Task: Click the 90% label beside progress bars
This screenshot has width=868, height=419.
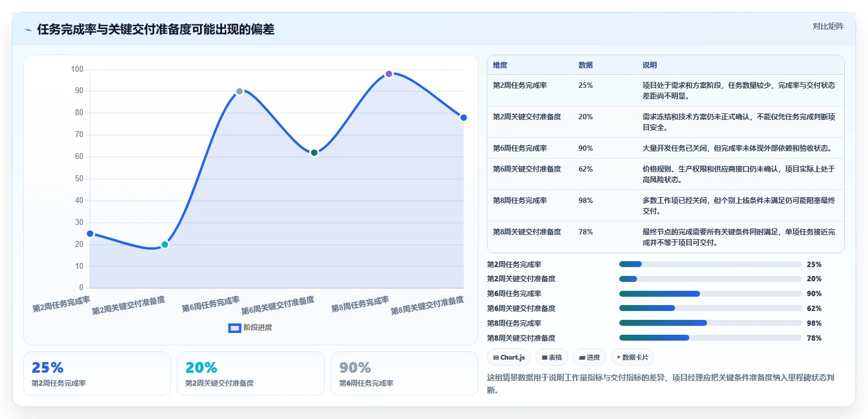Action: (814, 294)
